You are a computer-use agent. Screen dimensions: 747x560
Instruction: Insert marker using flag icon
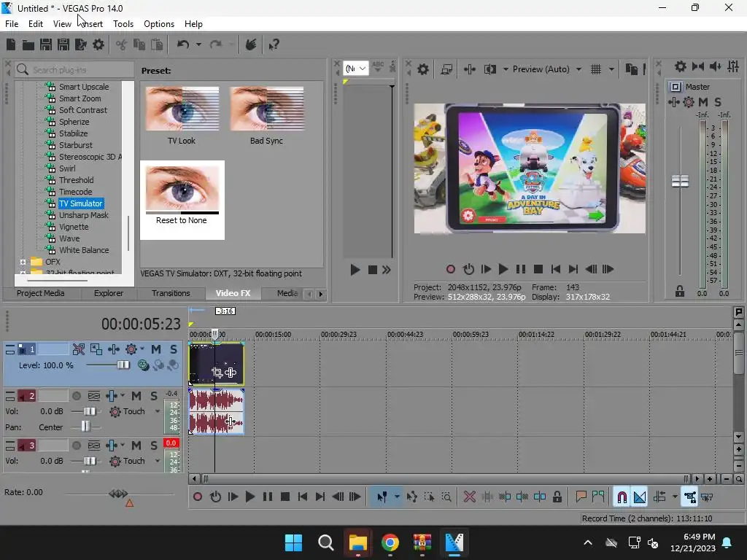581,497
